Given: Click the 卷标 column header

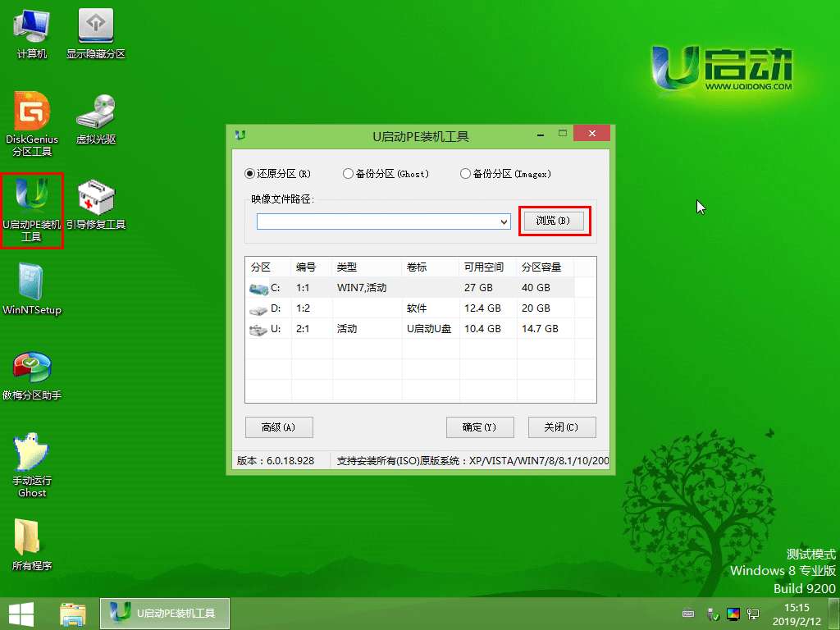Looking at the screenshot, I should point(431,267).
